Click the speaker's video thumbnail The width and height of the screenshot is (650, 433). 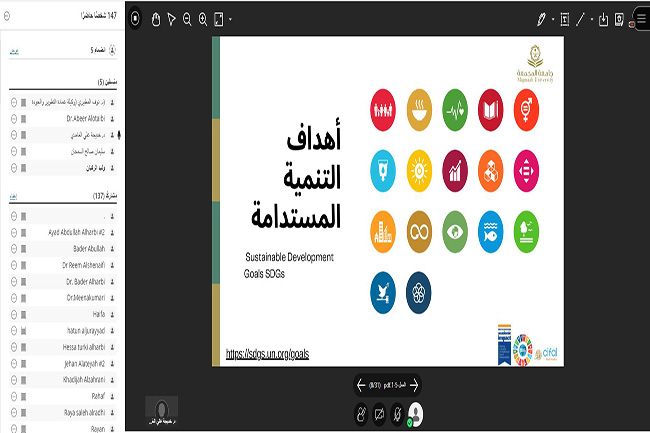[162, 410]
